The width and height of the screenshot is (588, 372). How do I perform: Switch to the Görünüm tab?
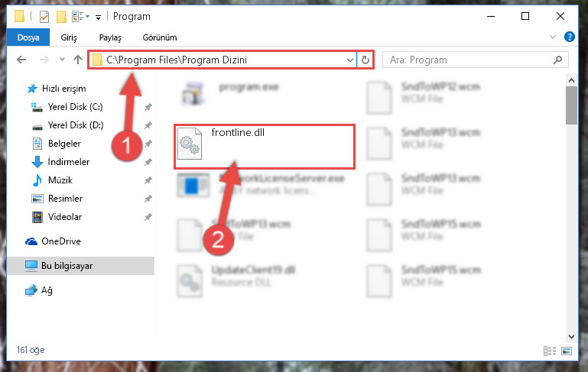[160, 37]
